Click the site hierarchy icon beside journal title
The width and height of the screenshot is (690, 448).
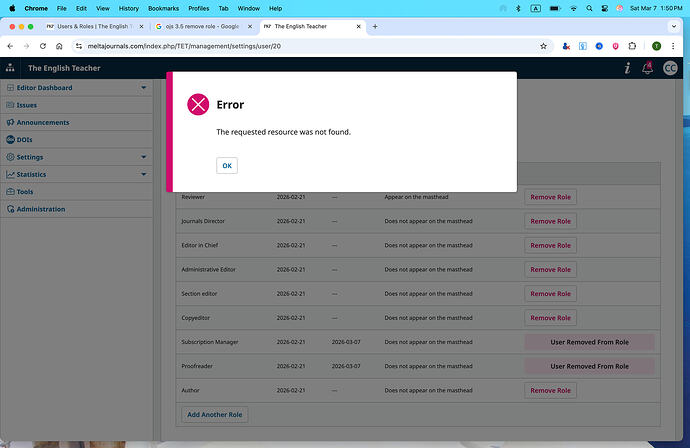(x=10, y=68)
